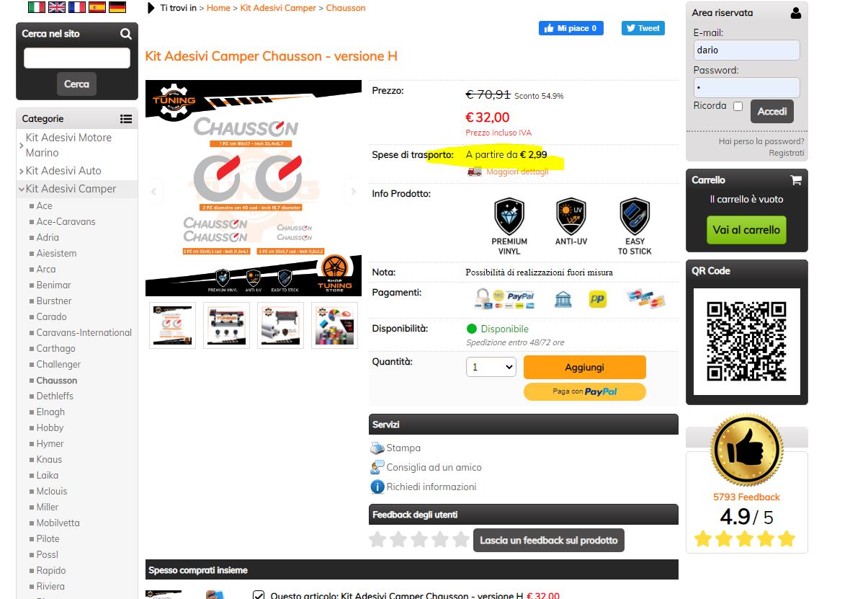Expand the Kit Adesivi Auto category
This screenshot has width=868, height=599.
pos(22,171)
